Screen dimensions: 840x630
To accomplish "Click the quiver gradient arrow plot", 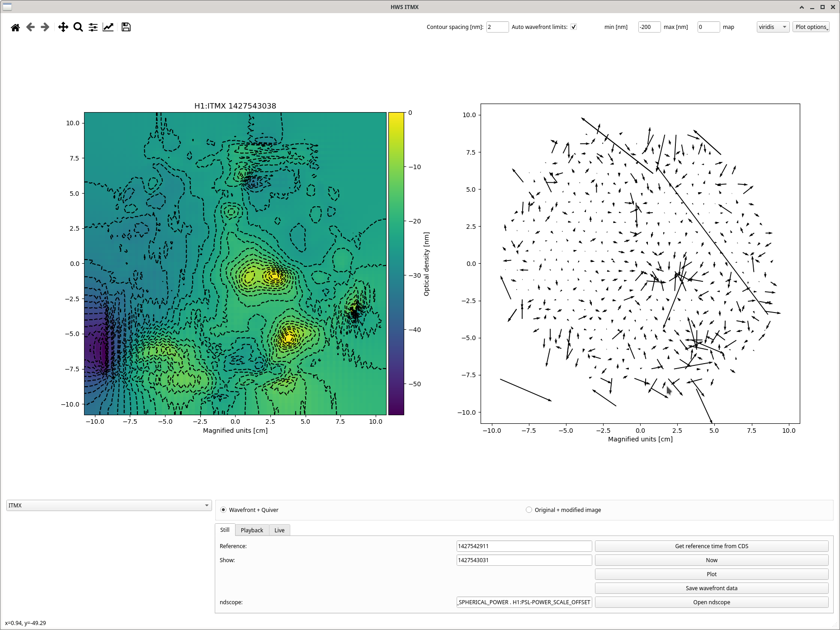I will tap(640, 264).
